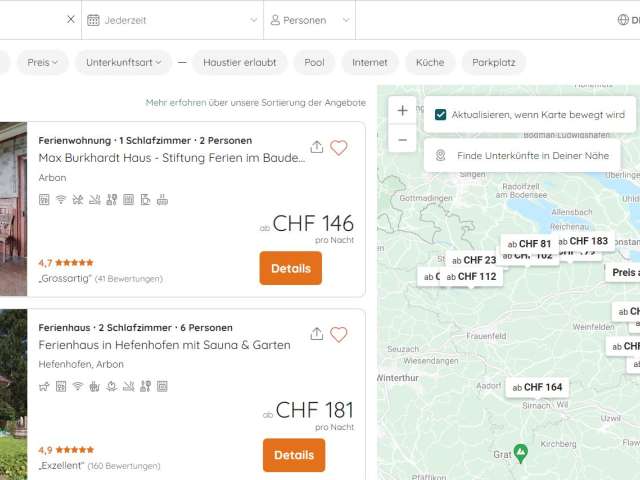The image size is (640, 480).
Task: Clear the destination search field
Action: tap(71, 19)
